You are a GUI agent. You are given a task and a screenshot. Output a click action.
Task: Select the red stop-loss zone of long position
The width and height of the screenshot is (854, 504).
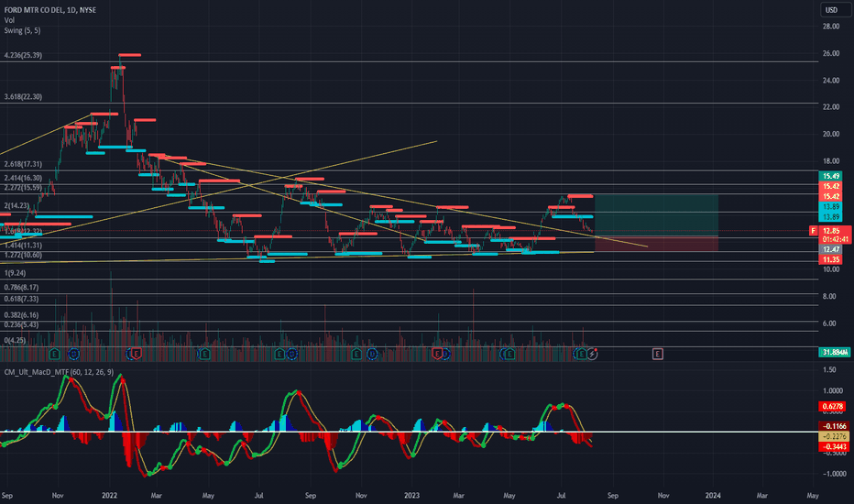[x=656, y=244]
